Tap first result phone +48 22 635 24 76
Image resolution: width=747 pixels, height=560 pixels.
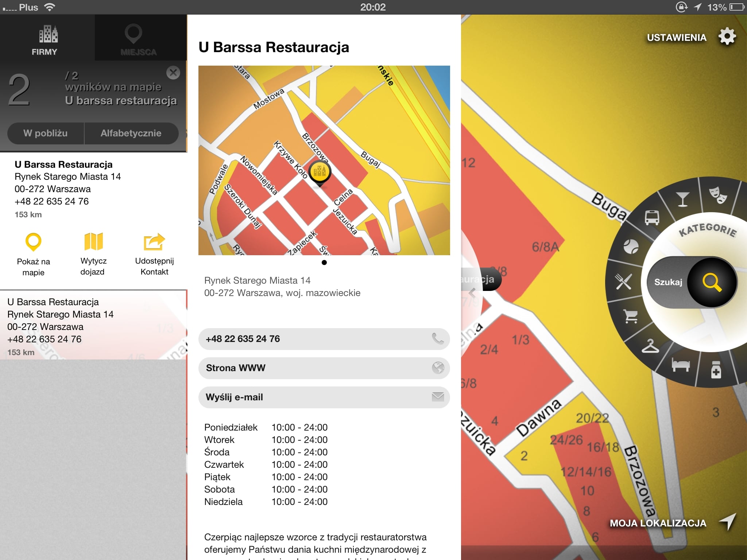click(51, 201)
